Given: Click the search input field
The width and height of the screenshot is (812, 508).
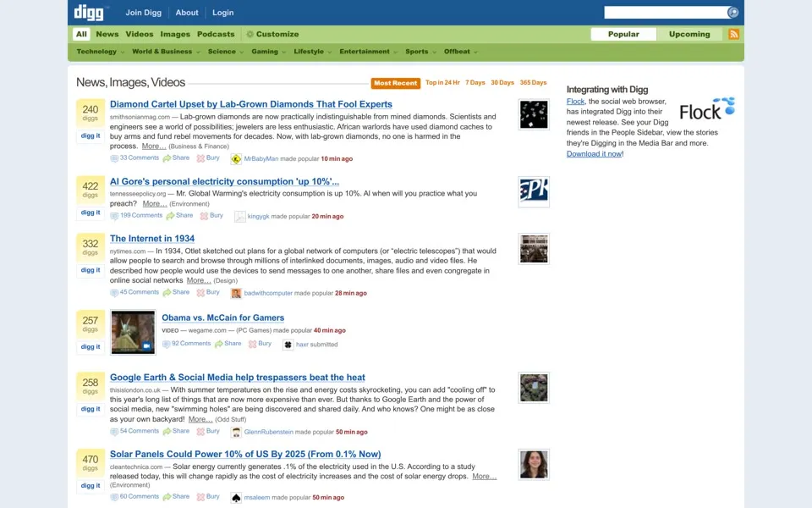Looking at the screenshot, I should tap(666, 13).
